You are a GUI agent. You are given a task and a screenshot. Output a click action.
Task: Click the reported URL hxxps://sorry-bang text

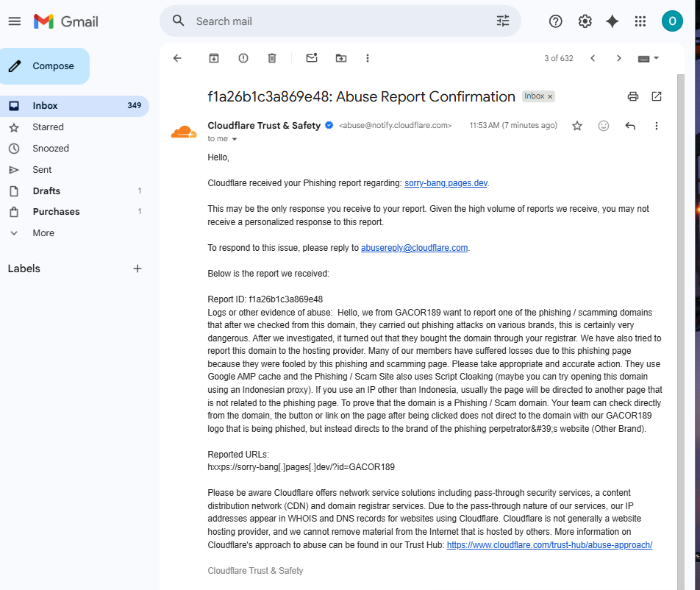tap(301, 467)
